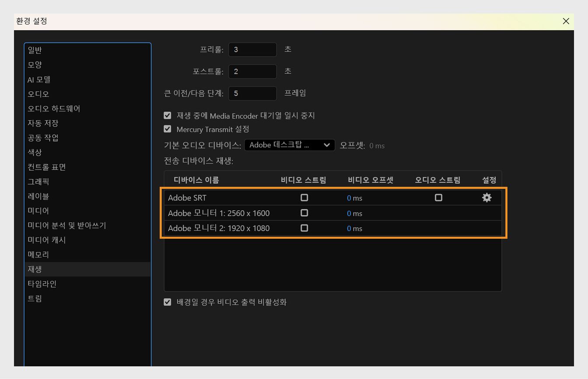Screen dimensions: 588x379
Task: Open the 기본 오디오 디바이스 dropdown
Action: (290, 145)
